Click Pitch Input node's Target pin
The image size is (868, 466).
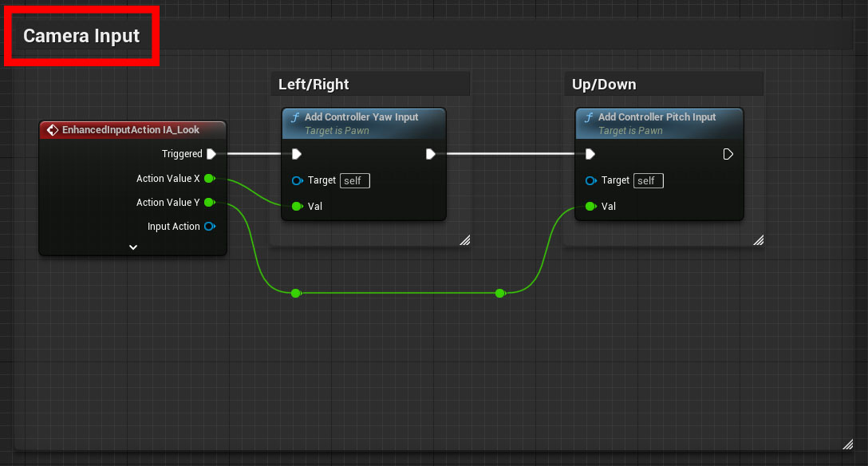590,180
